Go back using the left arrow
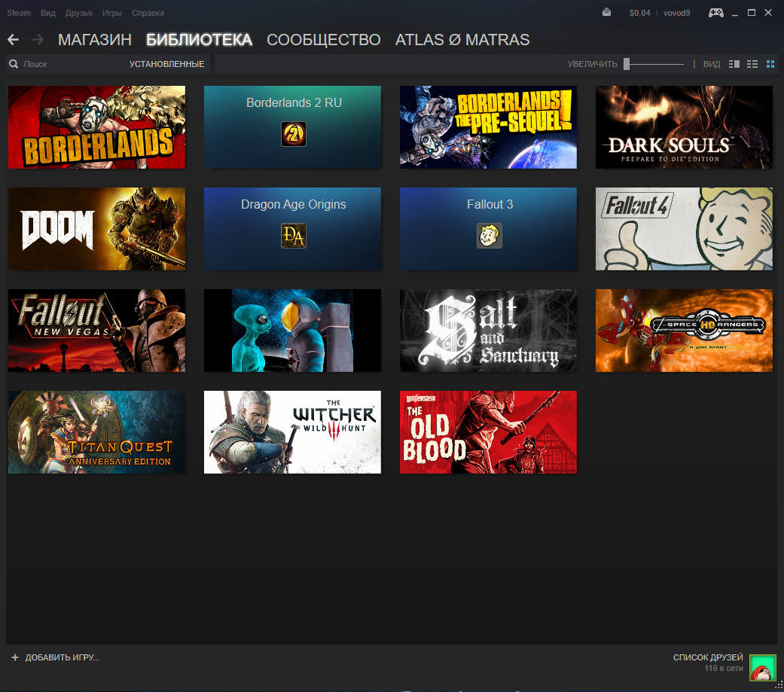 pyautogui.click(x=14, y=39)
